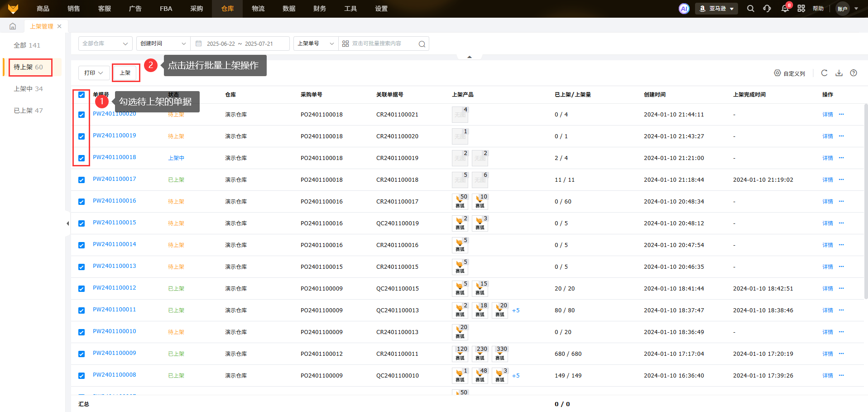Toggle checkbox for order PW2401100012
The width and height of the screenshot is (868, 412).
[x=82, y=289]
